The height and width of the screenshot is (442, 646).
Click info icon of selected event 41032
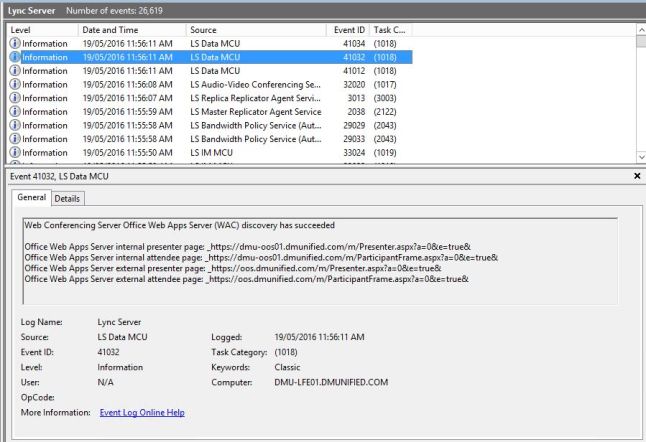click(x=15, y=57)
